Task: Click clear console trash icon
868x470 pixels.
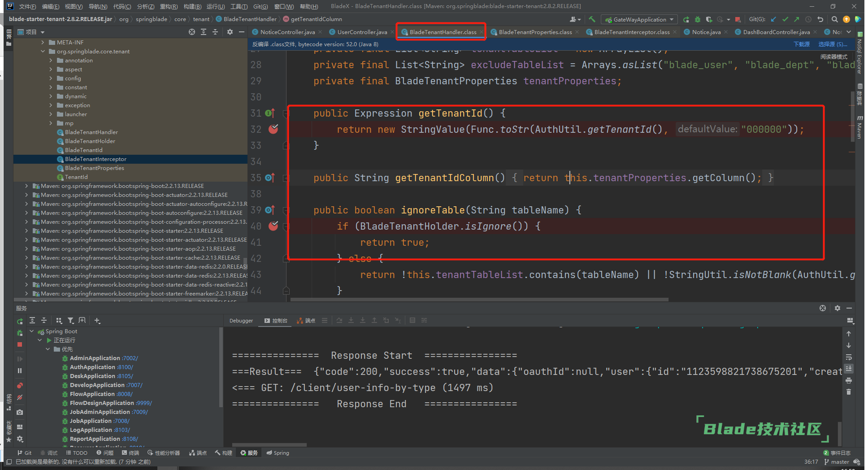Action: tap(848, 392)
